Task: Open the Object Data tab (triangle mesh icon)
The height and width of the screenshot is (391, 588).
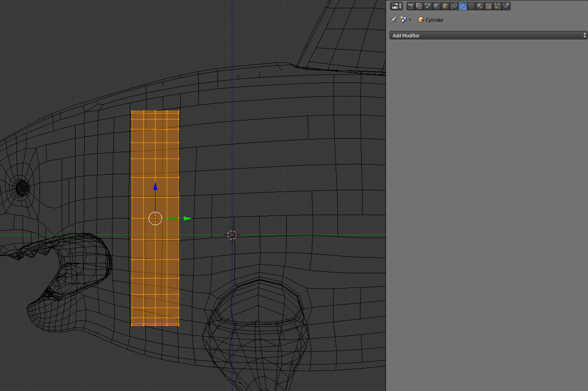Action: coord(471,6)
